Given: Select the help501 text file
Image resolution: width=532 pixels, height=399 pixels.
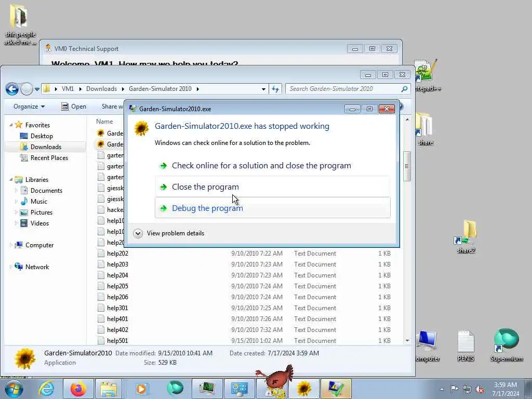Looking at the screenshot, I should 117,341.
